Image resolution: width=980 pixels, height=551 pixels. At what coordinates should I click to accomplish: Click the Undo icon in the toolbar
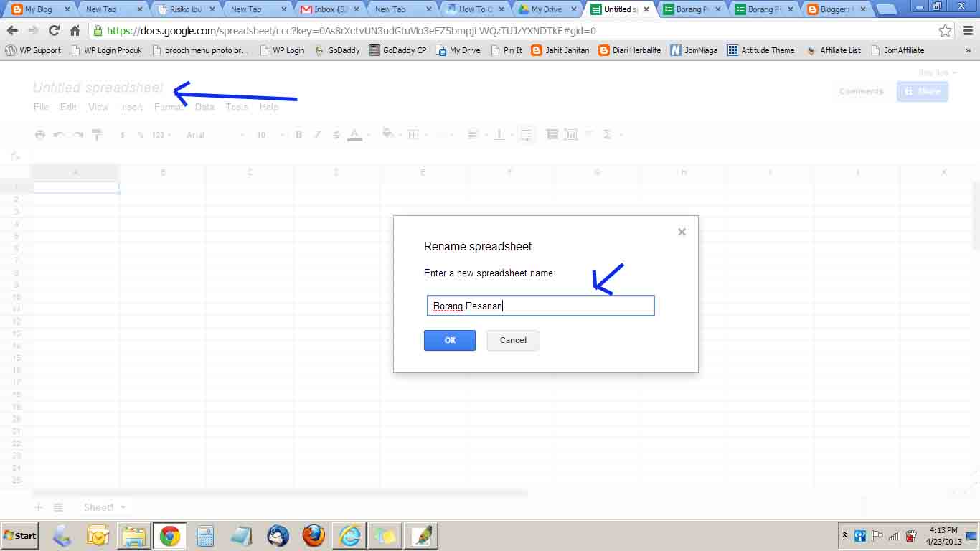click(x=59, y=135)
